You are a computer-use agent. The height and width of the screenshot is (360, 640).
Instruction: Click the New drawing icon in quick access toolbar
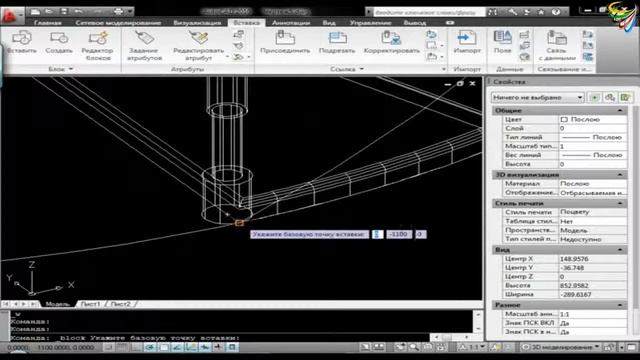(36, 11)
